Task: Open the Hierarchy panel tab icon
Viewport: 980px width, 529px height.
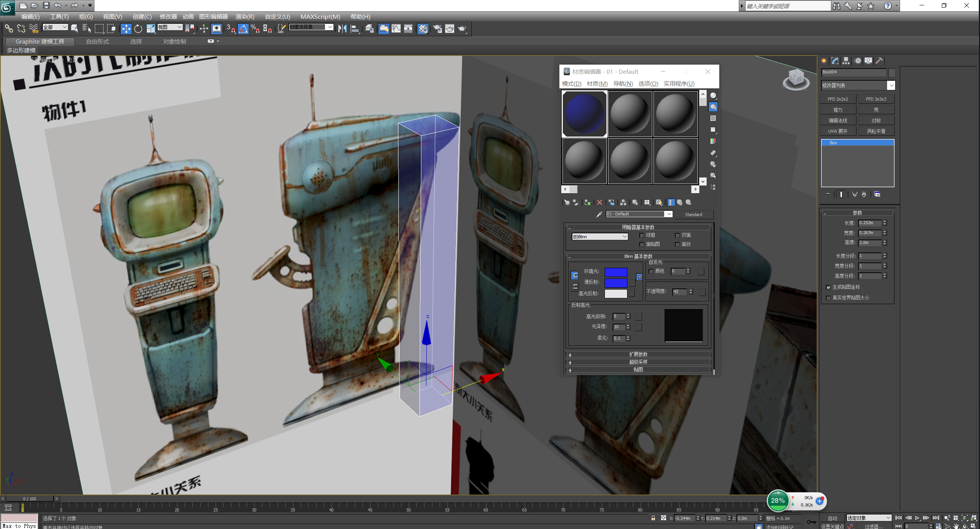Action: (846, 60)
